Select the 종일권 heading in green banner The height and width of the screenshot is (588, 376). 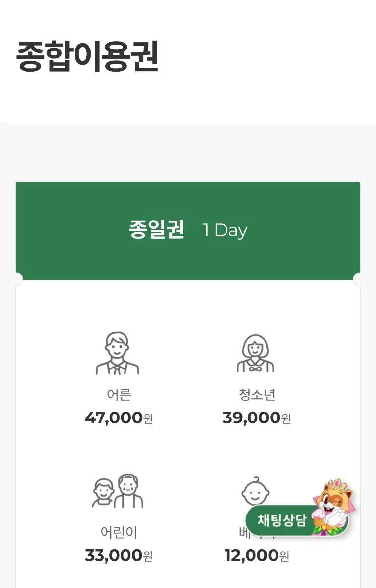156,229
